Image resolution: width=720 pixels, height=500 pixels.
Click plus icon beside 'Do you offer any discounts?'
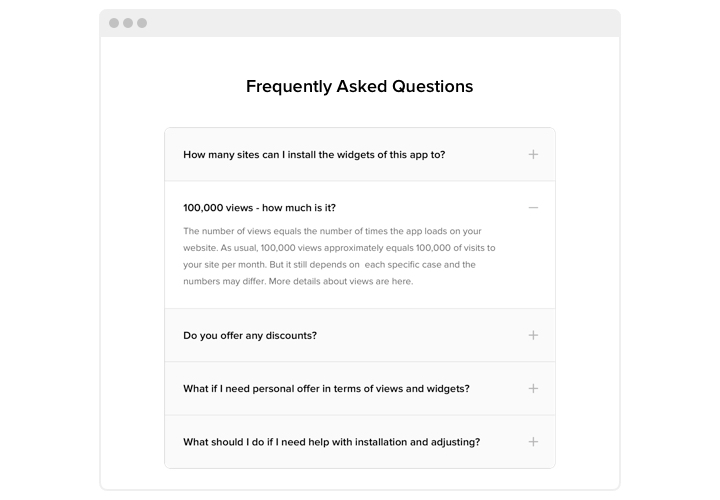click(533, 335)
